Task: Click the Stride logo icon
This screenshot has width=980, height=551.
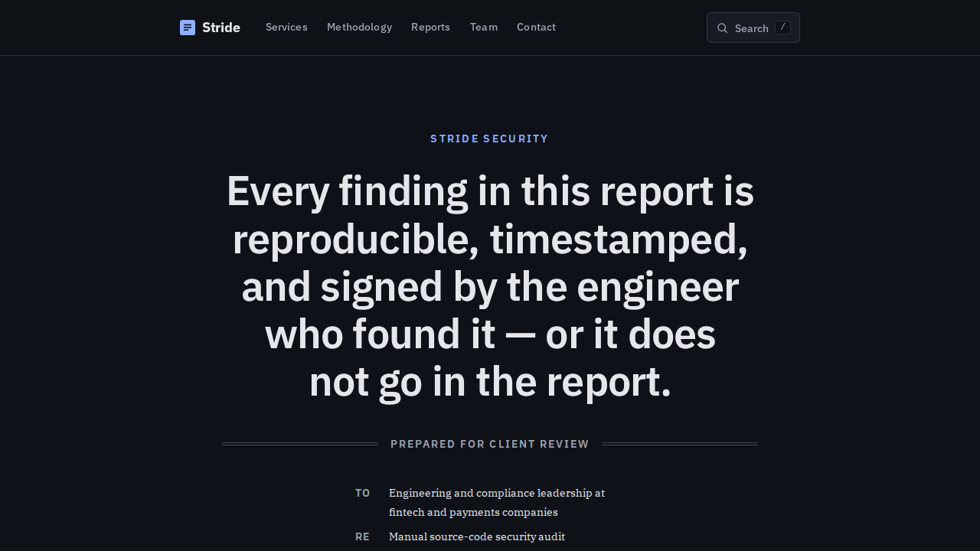Action: (188, 28)
